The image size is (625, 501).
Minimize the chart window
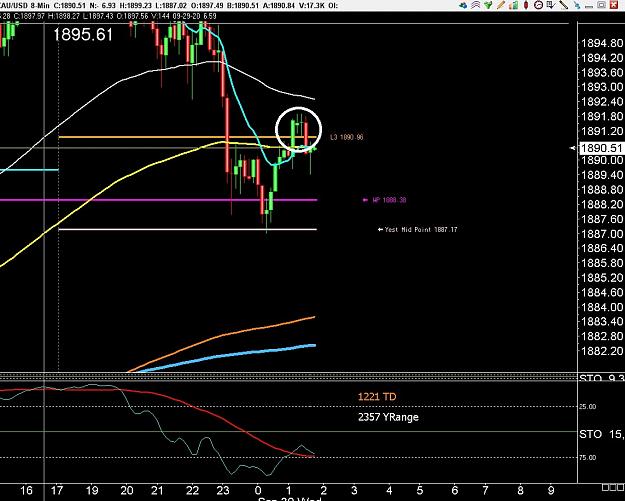tap(589, 6)
